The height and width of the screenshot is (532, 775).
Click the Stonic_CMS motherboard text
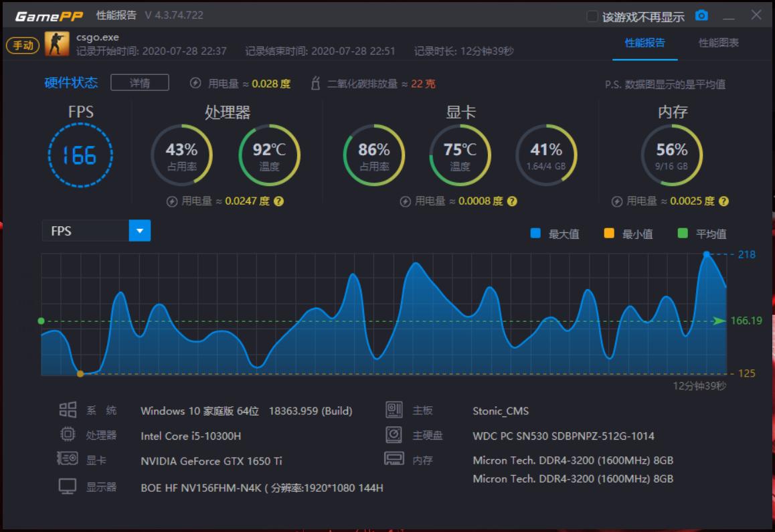click(x=500, y=411)
